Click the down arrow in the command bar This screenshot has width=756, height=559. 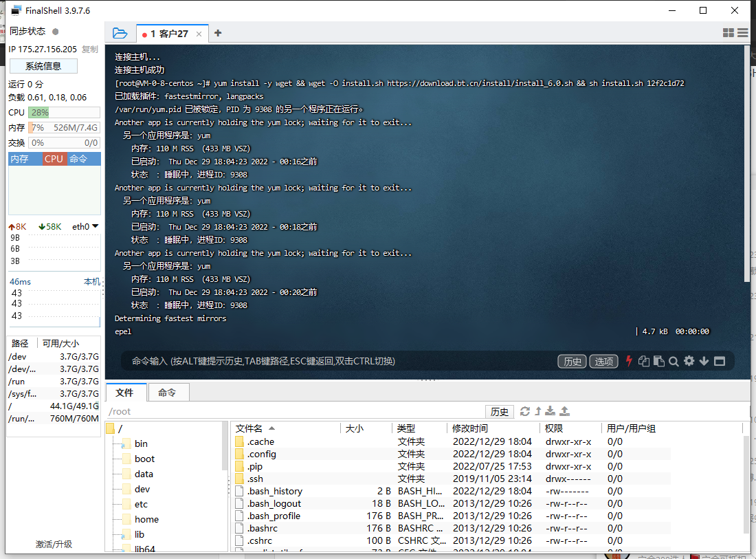coord(704,361)
